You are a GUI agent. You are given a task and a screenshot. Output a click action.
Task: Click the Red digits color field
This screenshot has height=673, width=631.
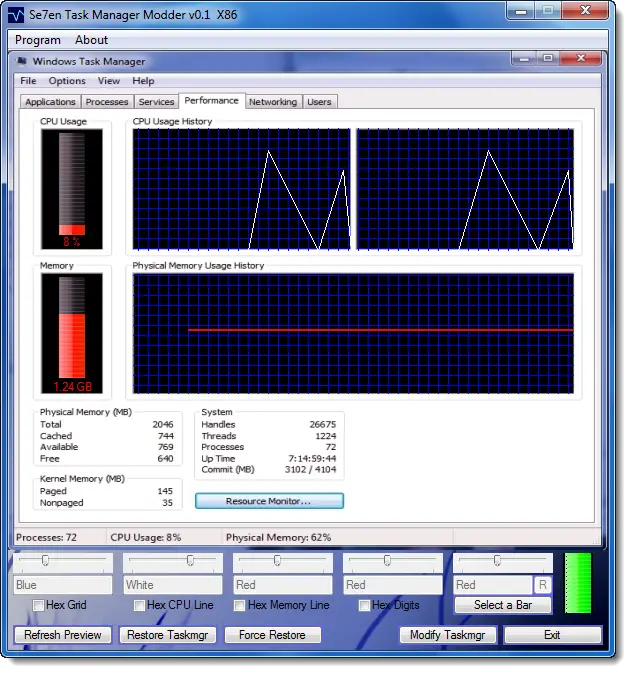(x=393, y=586)
